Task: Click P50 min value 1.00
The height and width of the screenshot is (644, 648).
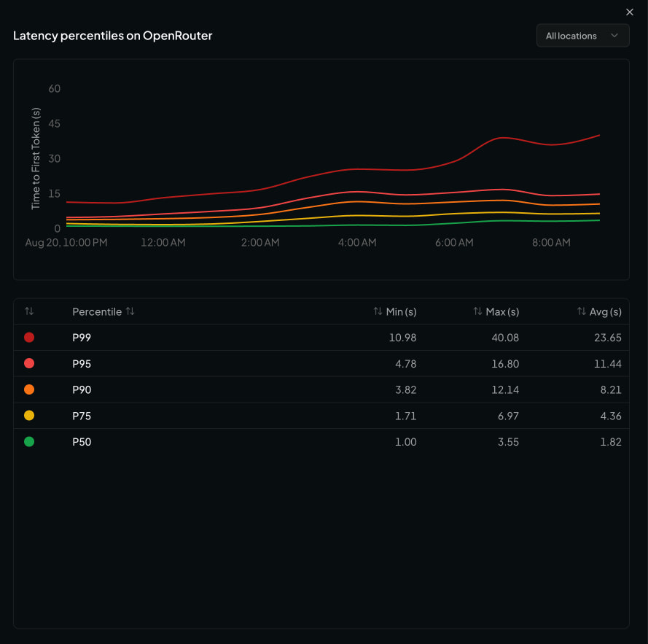Action: click(x=406, y=442)
